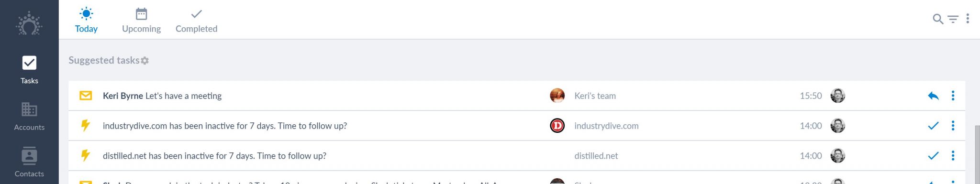Open Accounts section in sidebar
This screenshot has width=980, height=184.
click(x=29, y=117)
